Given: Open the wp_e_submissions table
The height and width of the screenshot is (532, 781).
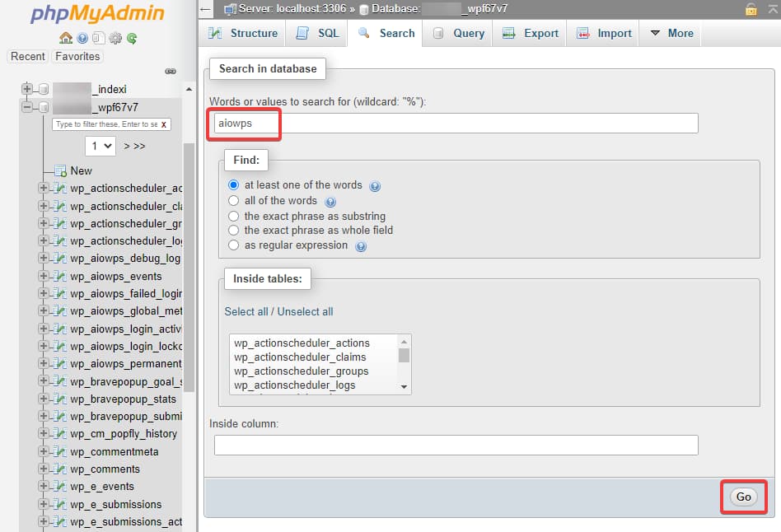Looking at the screenshot, I should point(116,504).
